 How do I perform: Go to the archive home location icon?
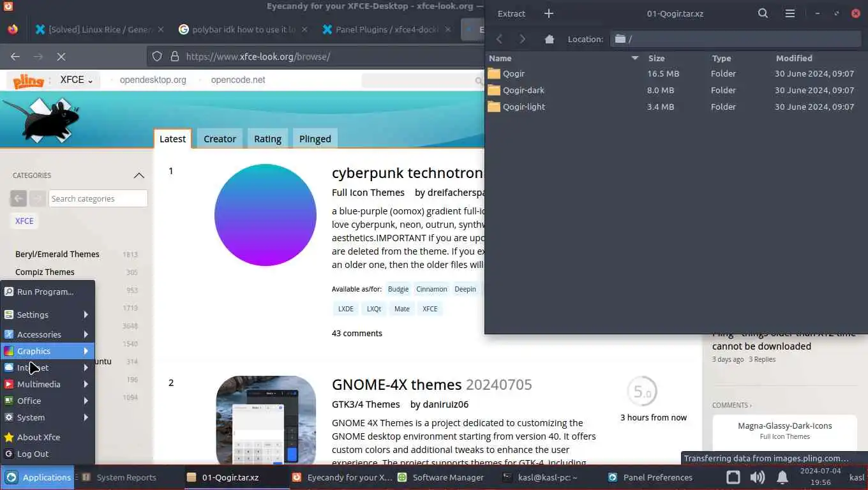click(550, 39)
